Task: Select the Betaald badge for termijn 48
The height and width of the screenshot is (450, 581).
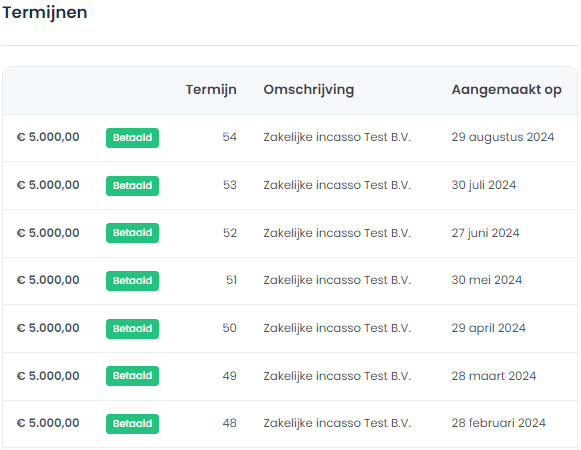Action: click(132, 424)
